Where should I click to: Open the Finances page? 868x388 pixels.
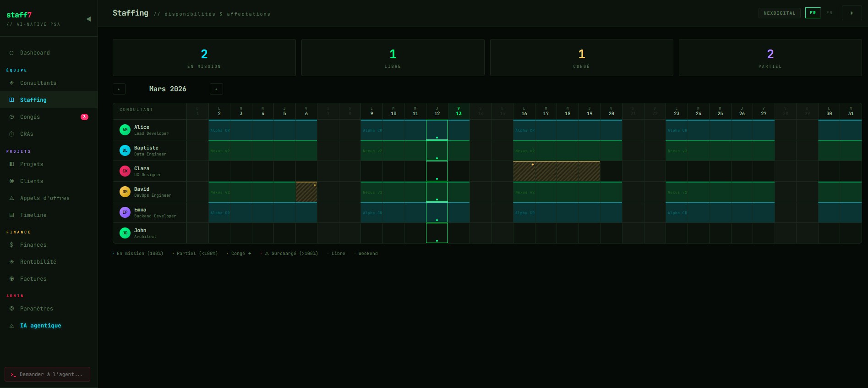tap(49, 245)
